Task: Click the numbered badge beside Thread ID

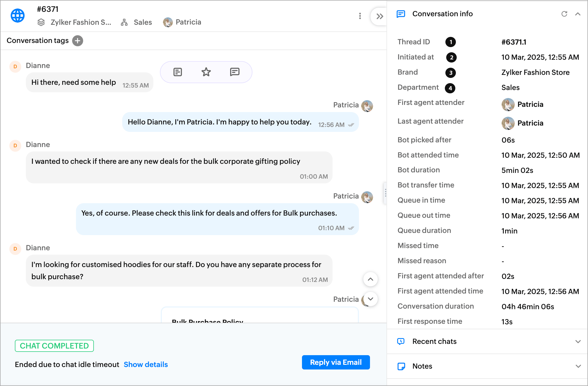Action: [451, 42]
